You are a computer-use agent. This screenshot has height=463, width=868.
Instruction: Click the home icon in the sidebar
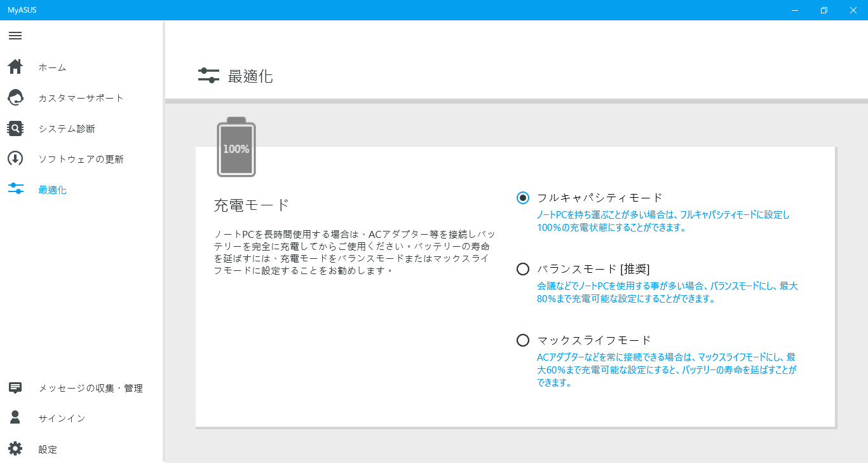pyautogui.click(x=15, y=66)
